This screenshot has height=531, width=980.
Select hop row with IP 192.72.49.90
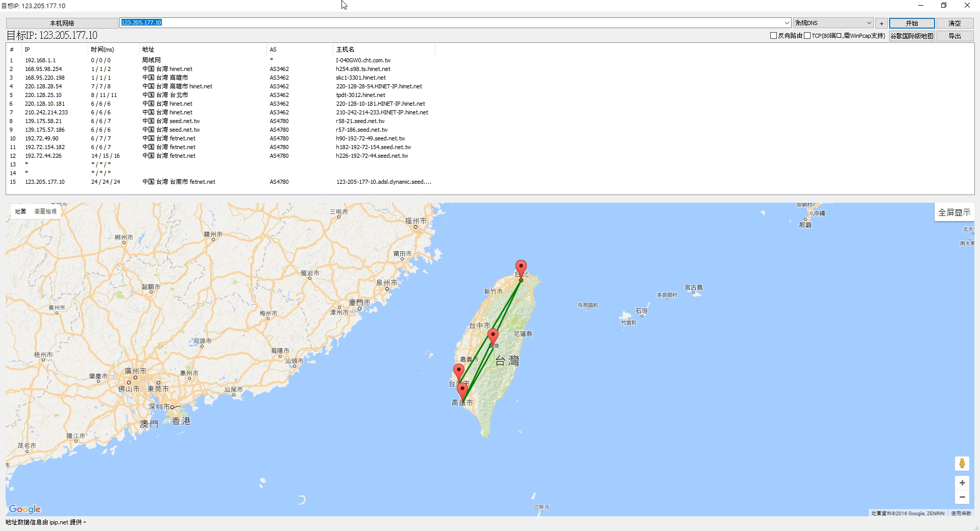[221, 138]
